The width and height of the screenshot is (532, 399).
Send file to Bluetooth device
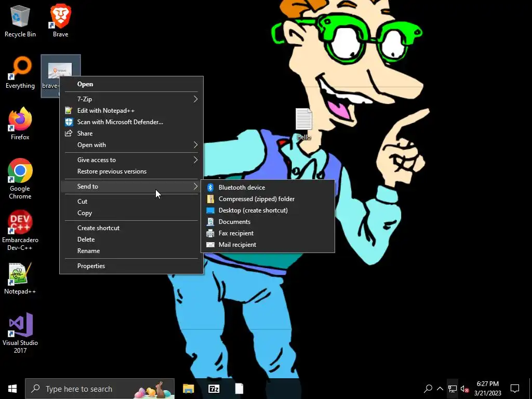click(x=268, y=187)
